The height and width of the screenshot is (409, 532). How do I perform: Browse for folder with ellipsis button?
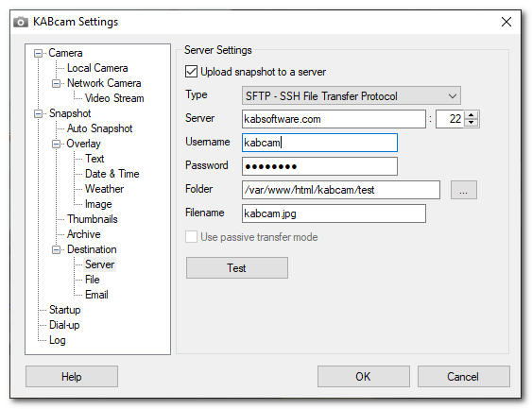click(463, 190)
